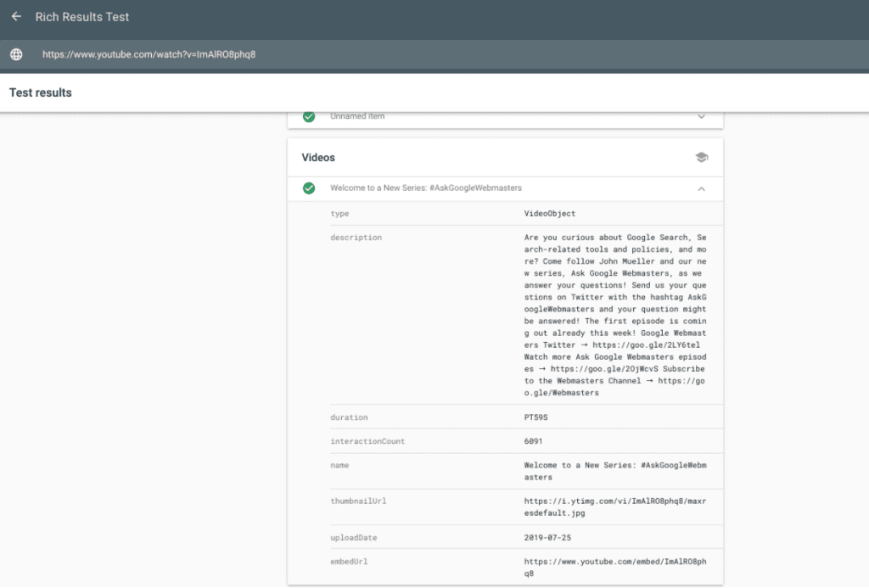Screen dimensions: 869x588
Task: Click the Videos section title
Action: point(318,158)
